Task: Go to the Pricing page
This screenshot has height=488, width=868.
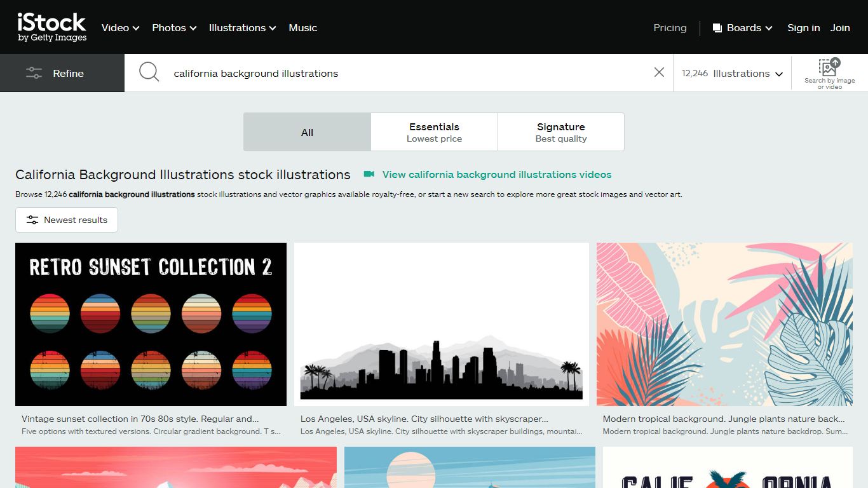Action: click(670, 28)
